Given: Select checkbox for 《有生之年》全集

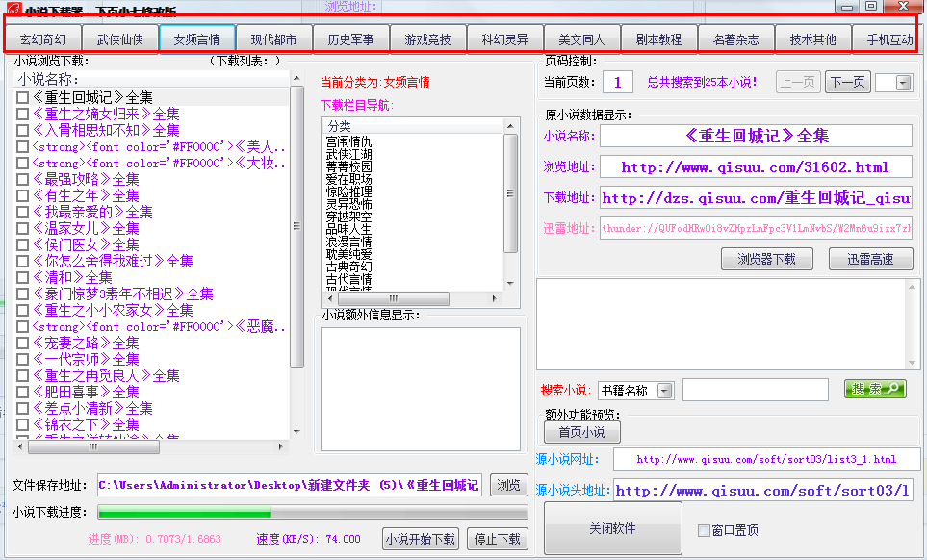Looking at the screenshot, I should coord(22,195).
